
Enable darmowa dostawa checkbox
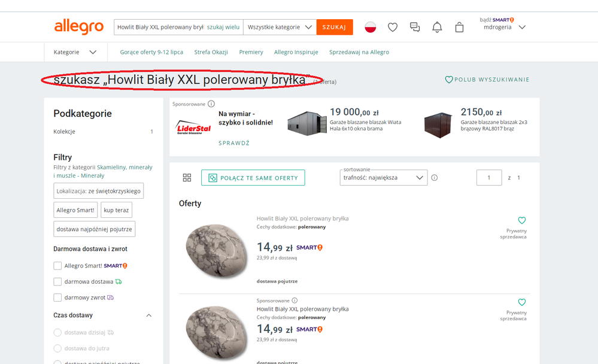(x=57, y=281)
